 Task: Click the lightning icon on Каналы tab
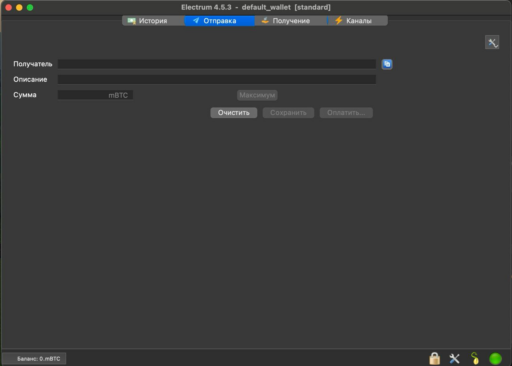pos(338,21)
